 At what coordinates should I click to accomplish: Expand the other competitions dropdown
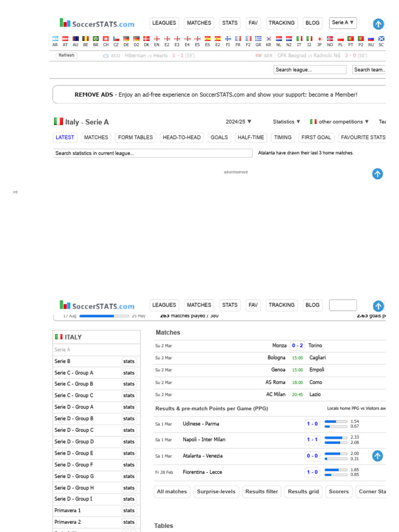tap(339, 122)
